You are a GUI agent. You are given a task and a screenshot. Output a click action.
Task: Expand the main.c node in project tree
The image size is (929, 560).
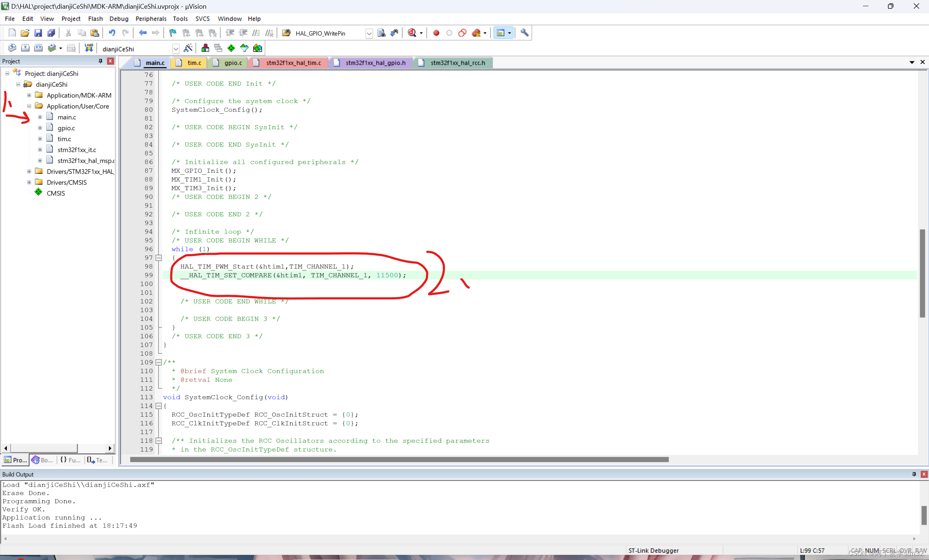click(40, 117)
